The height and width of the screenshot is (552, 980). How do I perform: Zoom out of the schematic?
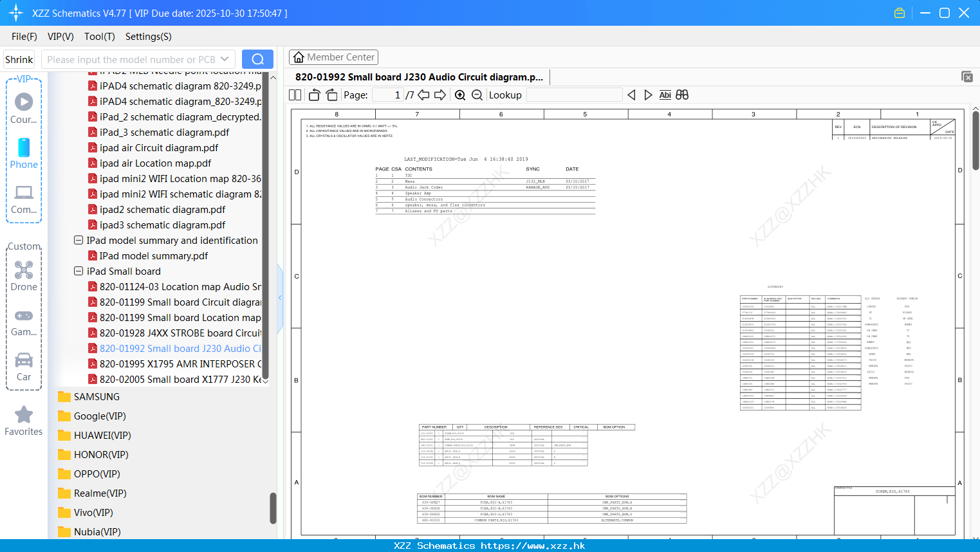[x=477, y=95]
